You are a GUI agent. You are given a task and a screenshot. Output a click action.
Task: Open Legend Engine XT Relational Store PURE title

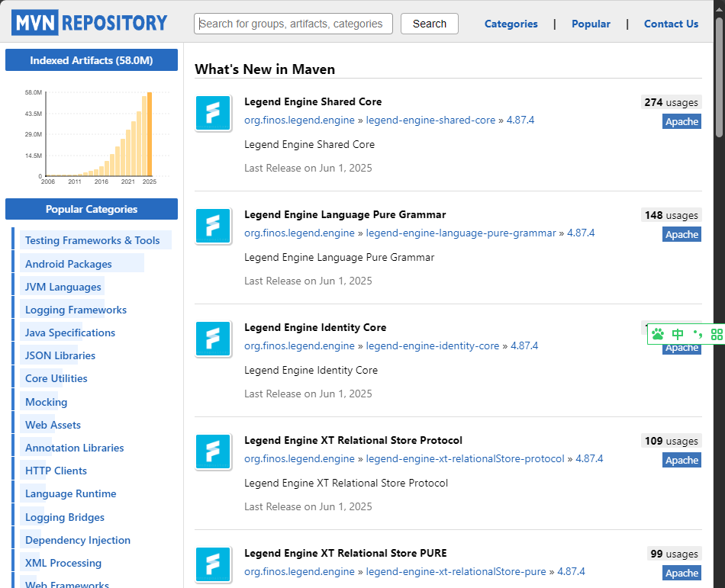point(346,553)
